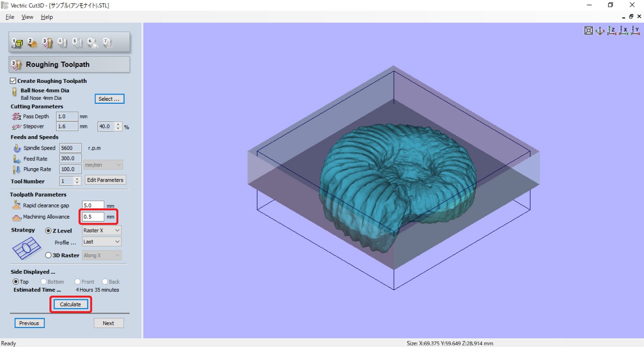
Task: Click Select to choose a tool
Action: tap(109, 99)
